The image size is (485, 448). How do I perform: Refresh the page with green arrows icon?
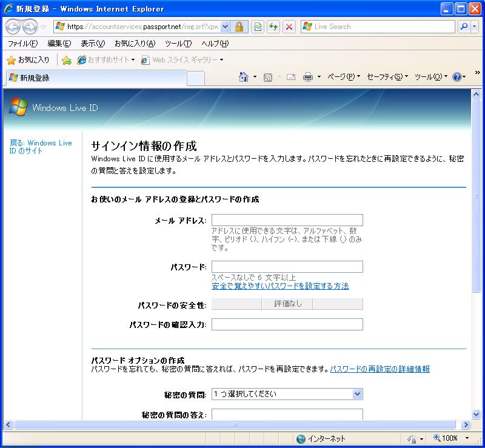click(273, 27)
